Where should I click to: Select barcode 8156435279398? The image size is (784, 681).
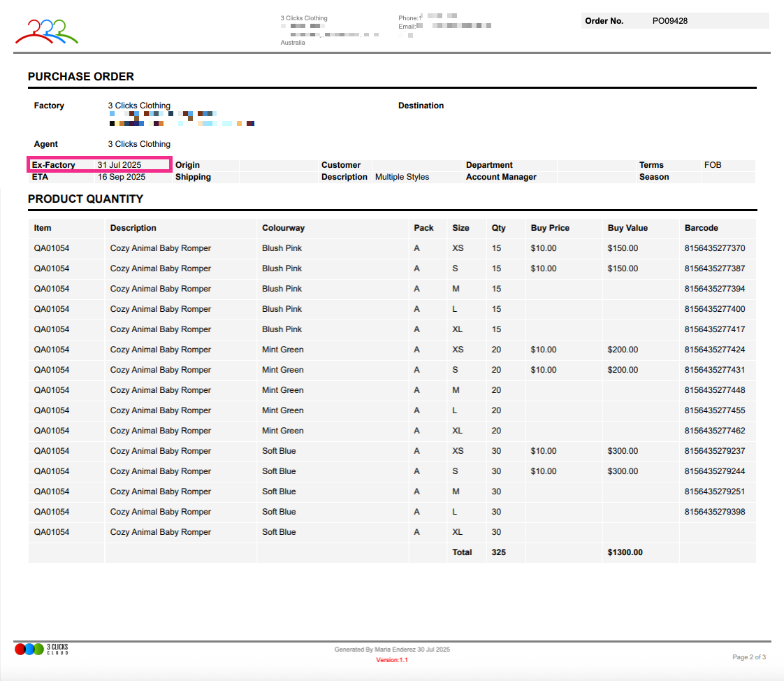714,512
